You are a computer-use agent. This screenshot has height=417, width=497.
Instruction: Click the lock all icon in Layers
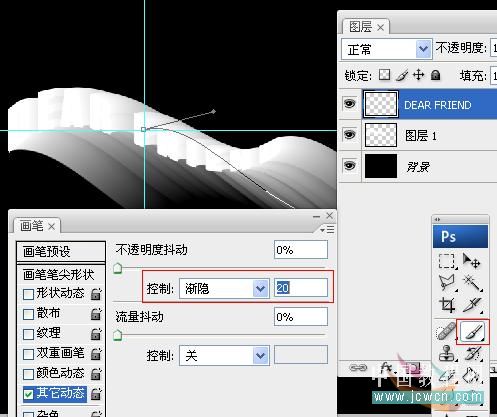point(435,75)
